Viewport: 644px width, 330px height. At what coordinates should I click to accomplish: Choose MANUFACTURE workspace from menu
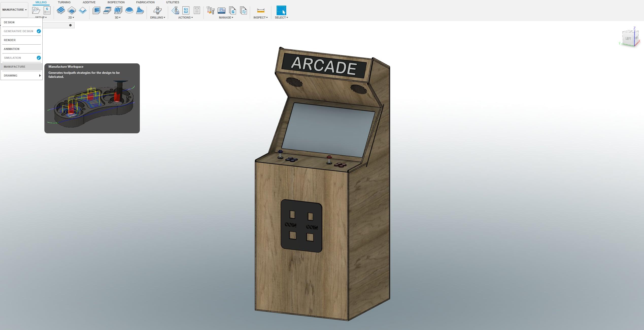tap(22, 67)
